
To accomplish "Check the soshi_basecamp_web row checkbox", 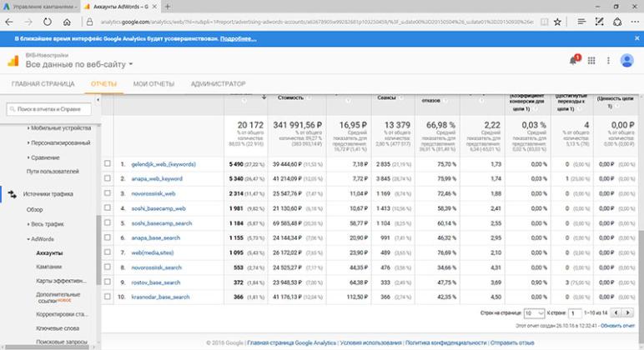I will [108, 208].
